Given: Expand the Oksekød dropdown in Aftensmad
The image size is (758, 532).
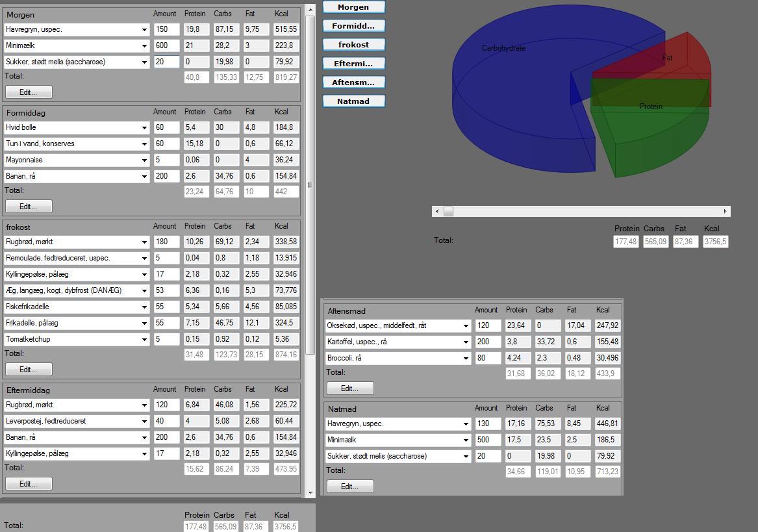Looking at the screenshot, I should click(466, 326).
